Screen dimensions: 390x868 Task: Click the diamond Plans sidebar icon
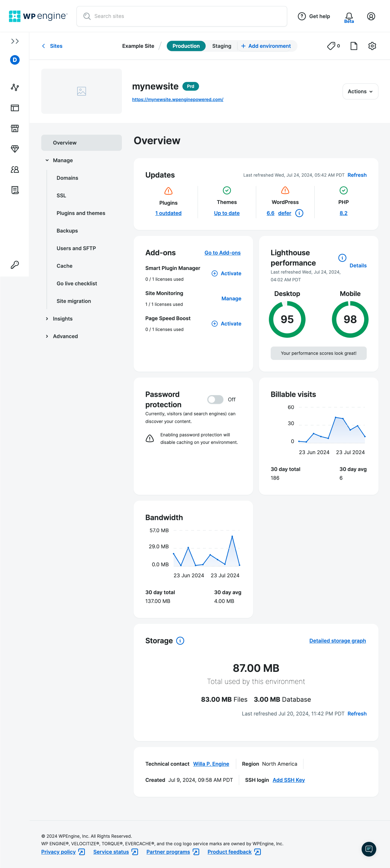(15, 149)
